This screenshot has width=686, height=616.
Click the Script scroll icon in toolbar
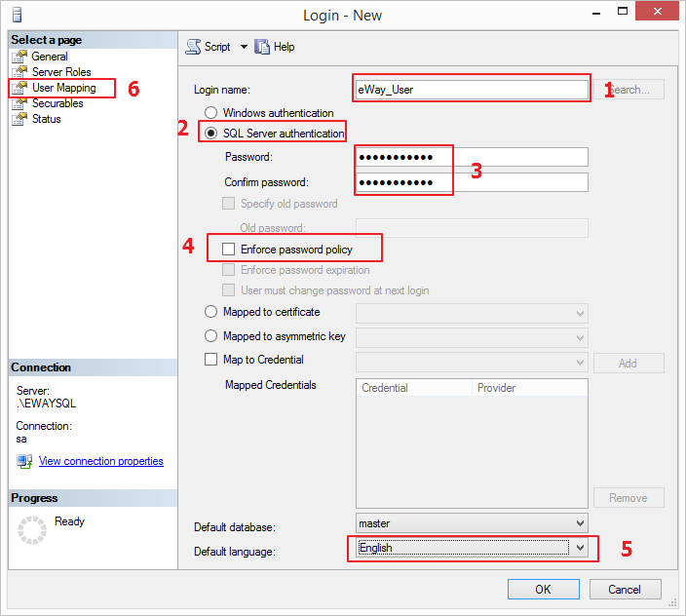click(x=193, y=47)
